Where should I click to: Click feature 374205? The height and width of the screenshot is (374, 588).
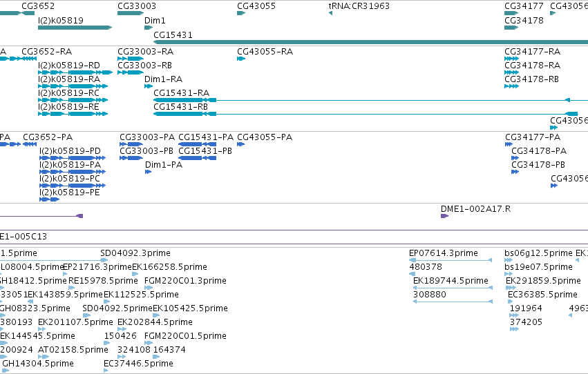tap(514, 329)
